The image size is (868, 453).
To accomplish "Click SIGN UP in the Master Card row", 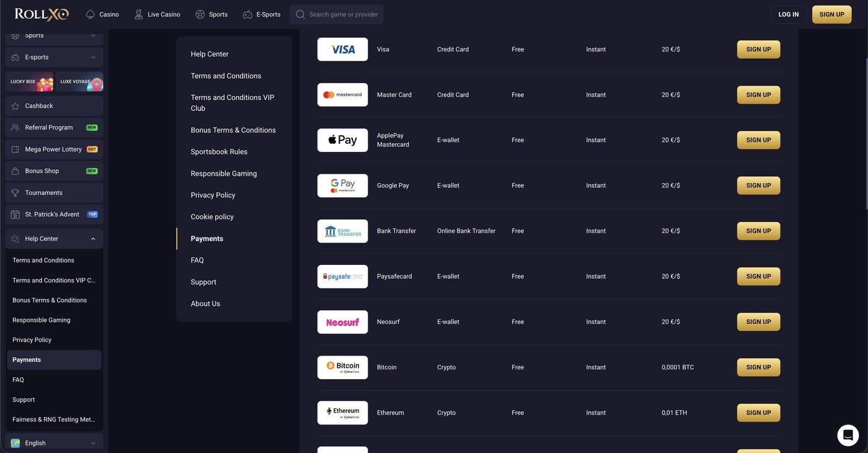I will [758, 95].
